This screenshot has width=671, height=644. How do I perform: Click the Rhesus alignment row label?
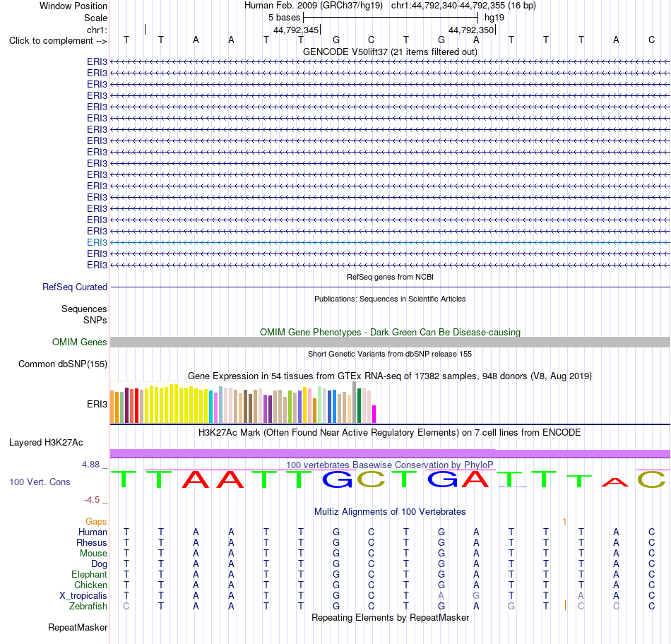(92, 542)
